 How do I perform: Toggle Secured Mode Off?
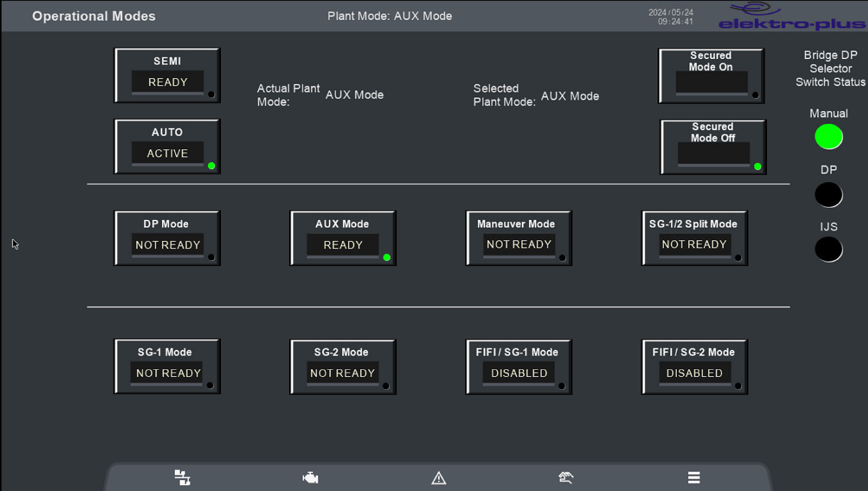[713, 147]
